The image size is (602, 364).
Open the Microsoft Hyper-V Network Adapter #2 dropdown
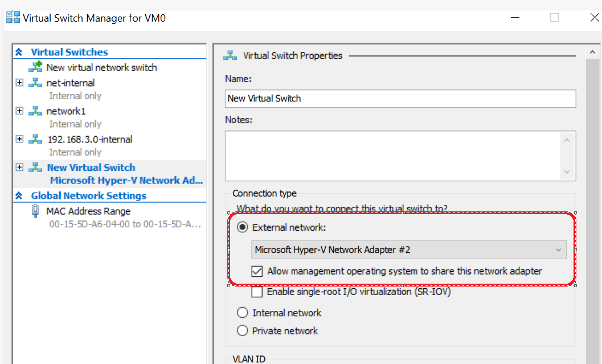point(409,250)
